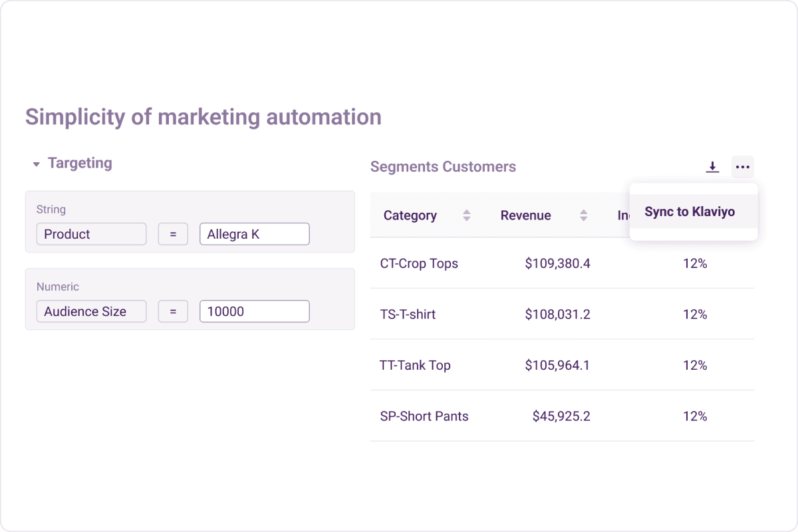Image resolution: width=798 pixels, height=532 pixels.
Task: Open the Product field dropdown
Action: (x=91, y=233)
